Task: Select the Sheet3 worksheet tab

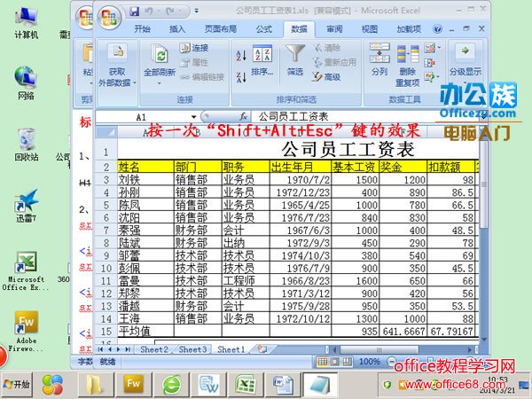Action: click(192, 349)
